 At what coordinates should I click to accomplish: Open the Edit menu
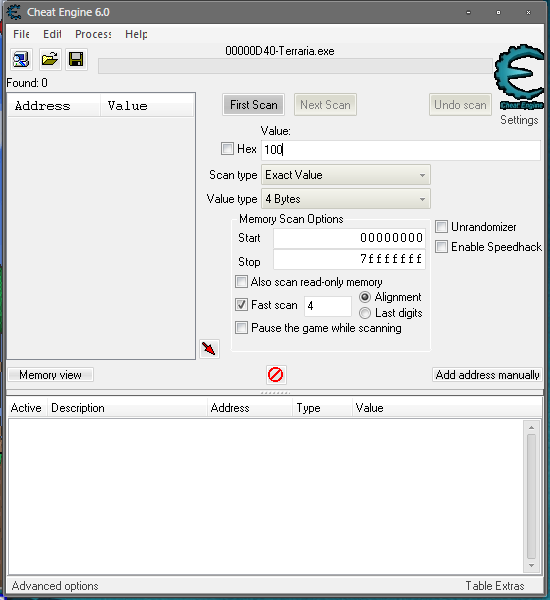click(x=52, y=34)
